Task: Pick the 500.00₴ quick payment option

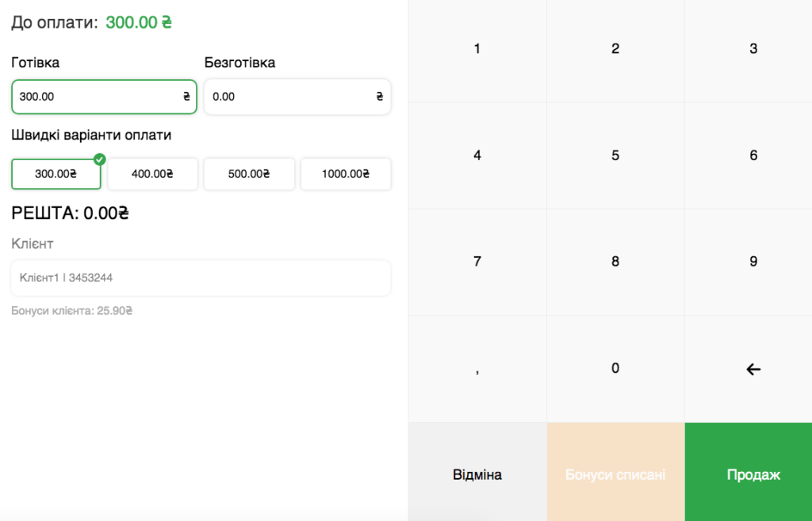Action: [x=249, y=174]
